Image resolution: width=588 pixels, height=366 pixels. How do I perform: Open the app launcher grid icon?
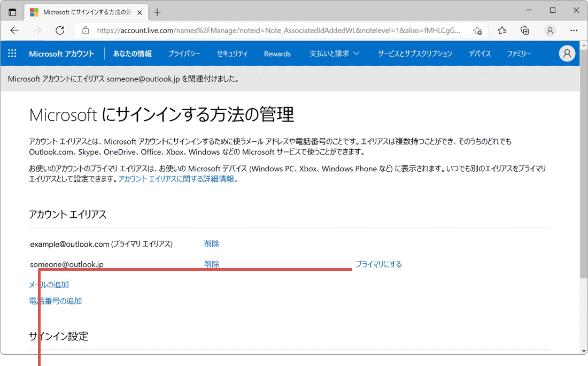point(12,54)
